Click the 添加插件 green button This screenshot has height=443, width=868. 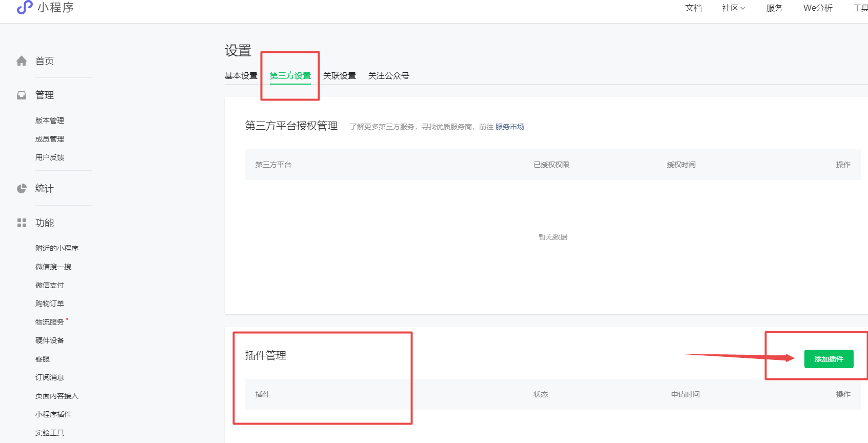828,359
